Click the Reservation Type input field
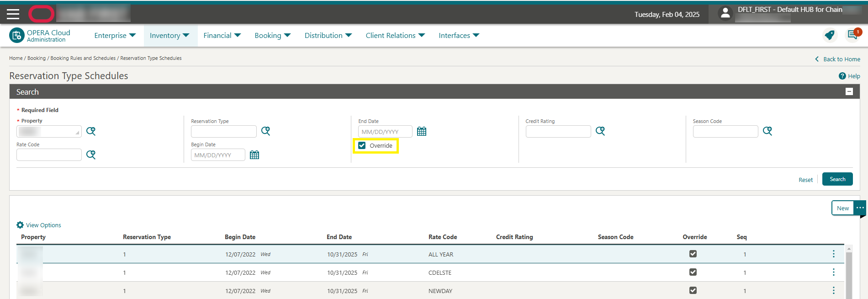868x299 pixels. [224, 131]
